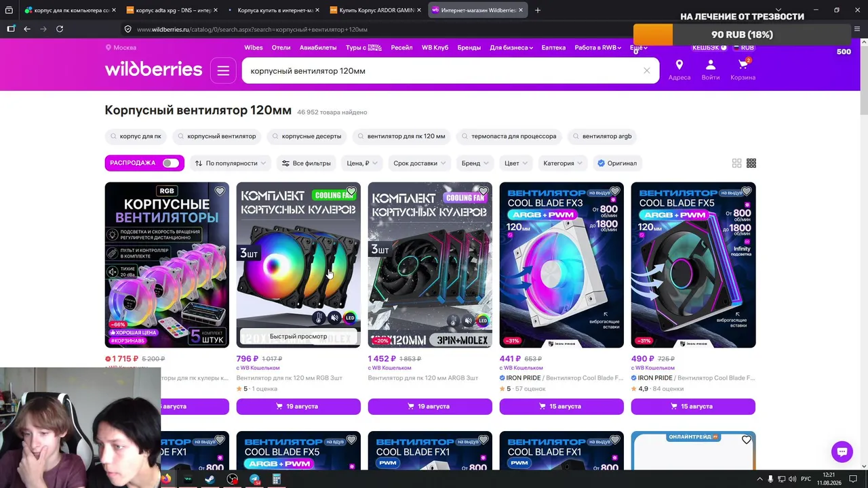The width and height of the screenshot is (868, 488).
Task: Open the taskbar notification center
Action: tap(854, 479)
